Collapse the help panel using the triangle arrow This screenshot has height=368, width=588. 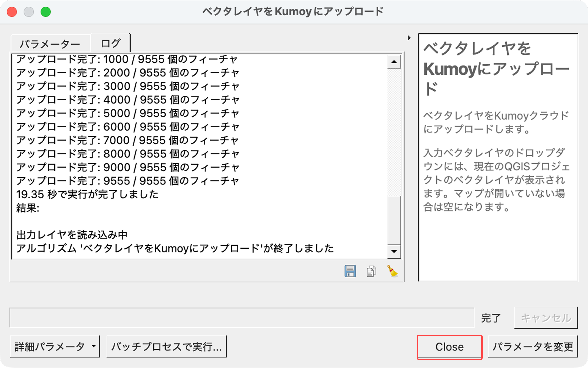click(x=409, y=38)
